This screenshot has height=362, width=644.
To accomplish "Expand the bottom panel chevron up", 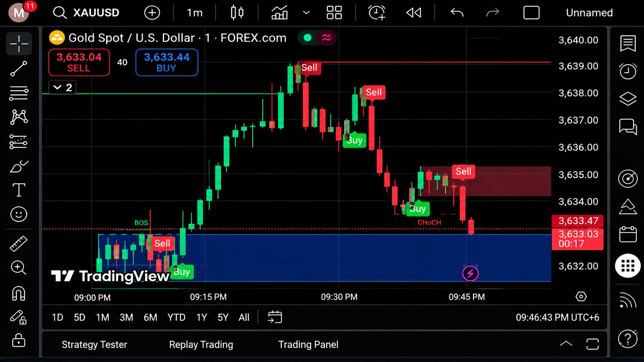I will pos(566,344).
